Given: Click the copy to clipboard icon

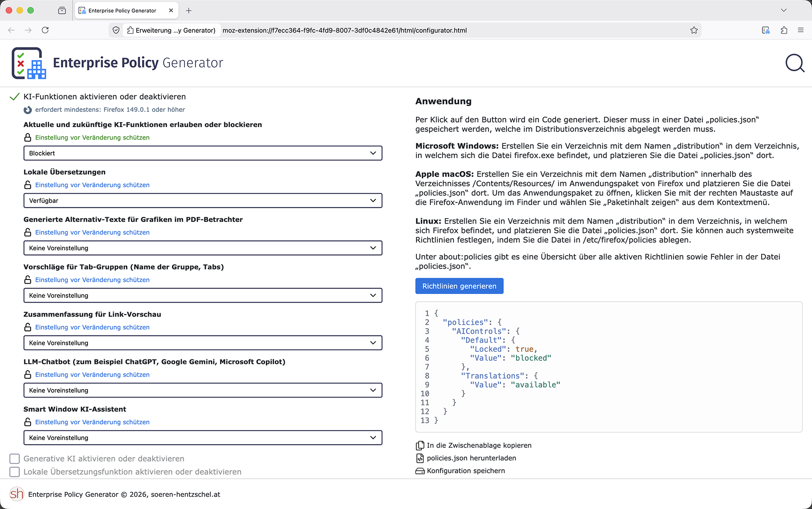Looking at the screenshot, I should [x=420, y=445].
